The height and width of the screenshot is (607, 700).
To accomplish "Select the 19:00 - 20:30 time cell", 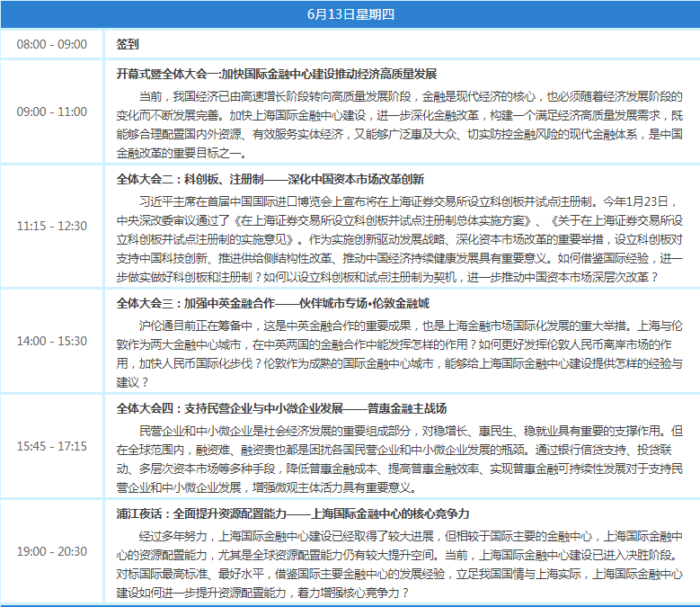I will (x=52, y=551).
